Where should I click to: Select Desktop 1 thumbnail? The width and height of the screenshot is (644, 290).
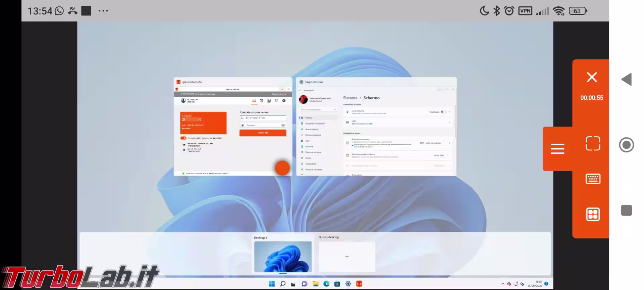(283, 257)
